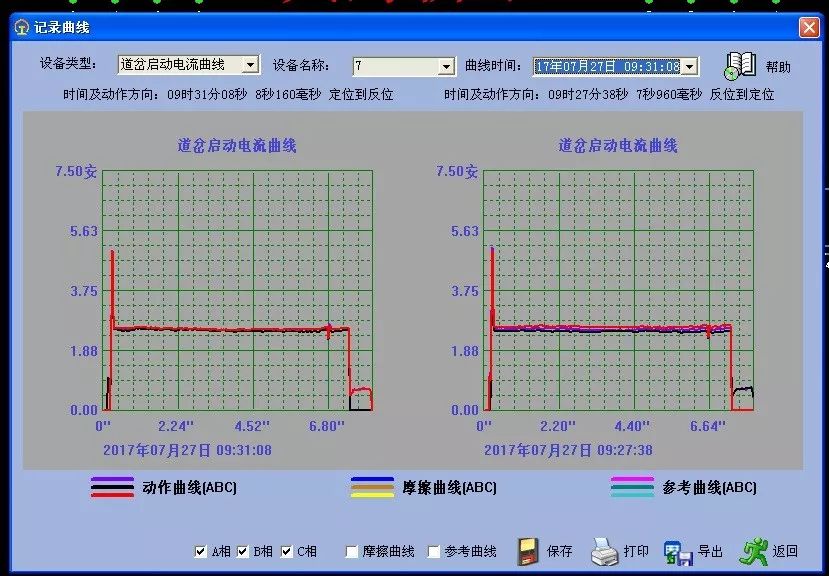Click the right chart current spike peak
Screen dimensions: 829x576
pos(492,249)
